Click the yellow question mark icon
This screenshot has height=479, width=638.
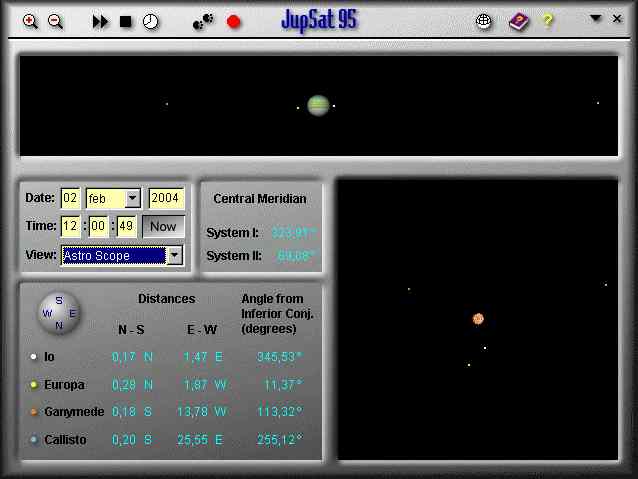click(548, 20)
